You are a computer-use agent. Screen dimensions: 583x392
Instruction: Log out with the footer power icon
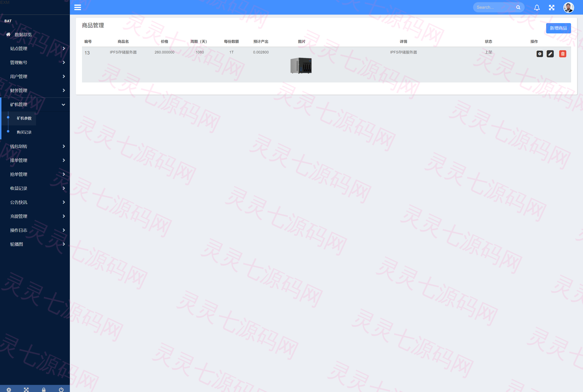[x=61, y=390]
